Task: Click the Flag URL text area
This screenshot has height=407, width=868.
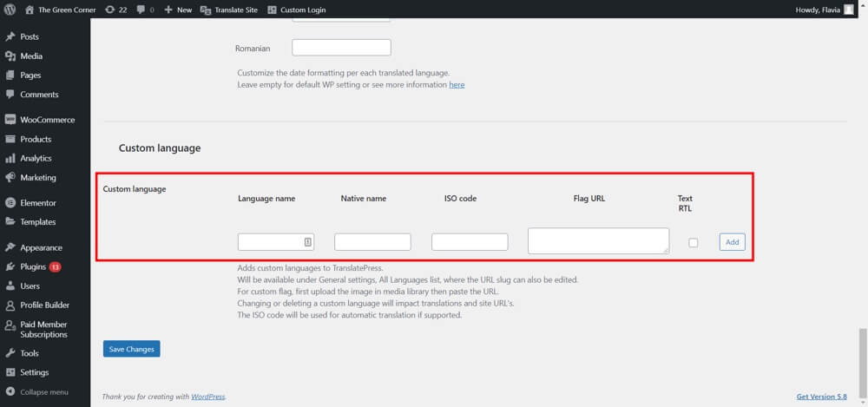Action: pos(598,241)
